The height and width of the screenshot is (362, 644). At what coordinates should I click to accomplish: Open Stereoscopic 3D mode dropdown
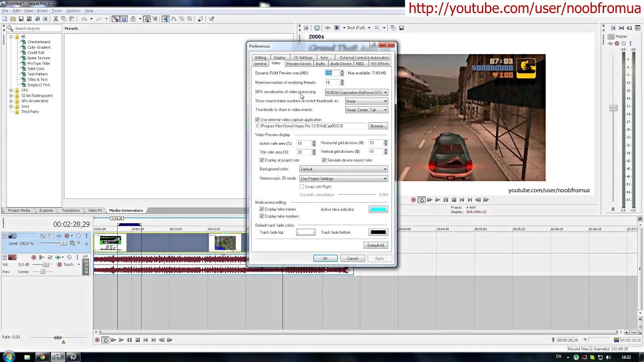click(344, 178)
